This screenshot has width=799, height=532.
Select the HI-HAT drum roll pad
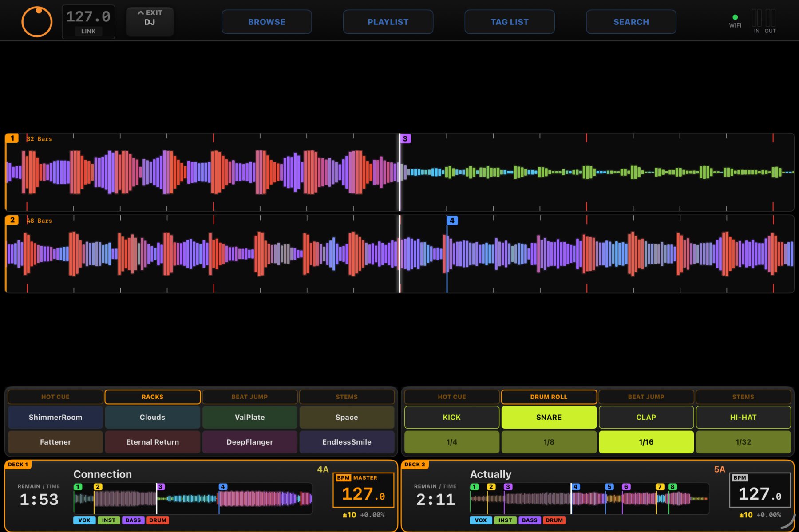(743, 417)
